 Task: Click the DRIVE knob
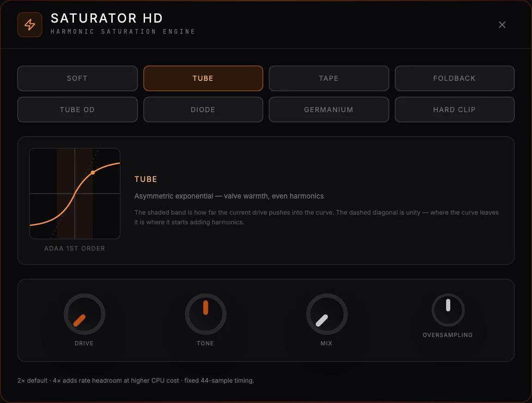(x=85, y=314)
